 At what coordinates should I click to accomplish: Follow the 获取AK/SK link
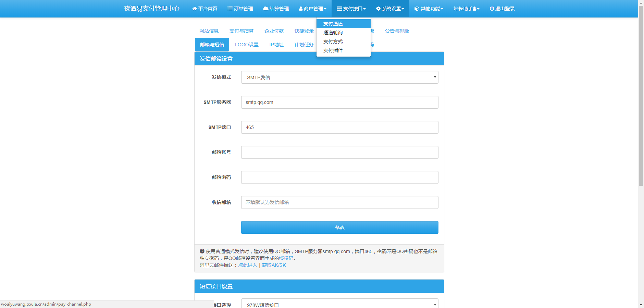coord(274,265)
